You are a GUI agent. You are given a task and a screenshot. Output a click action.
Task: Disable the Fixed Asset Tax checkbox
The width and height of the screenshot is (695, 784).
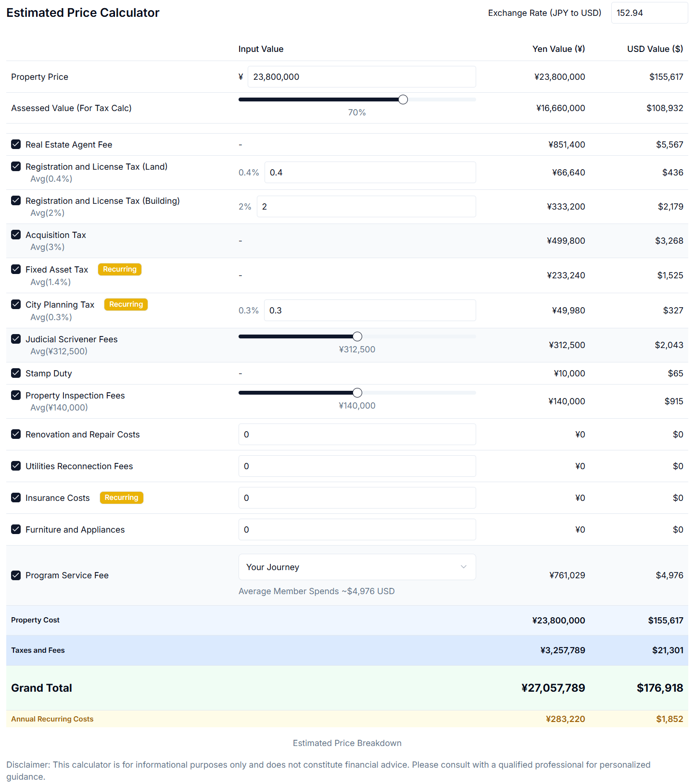click(x=16, y=269)
